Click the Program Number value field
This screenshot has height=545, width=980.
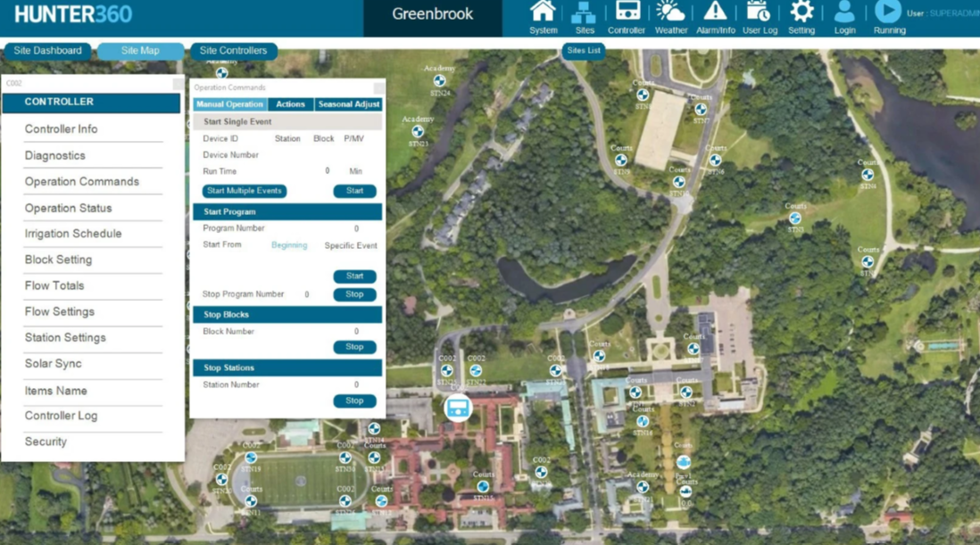356,228
